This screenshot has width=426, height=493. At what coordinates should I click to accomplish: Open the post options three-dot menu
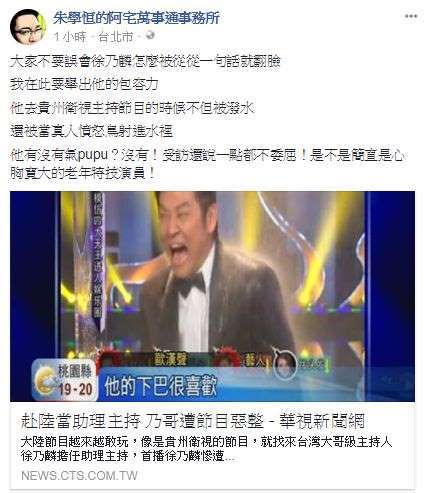coord(411,16)
